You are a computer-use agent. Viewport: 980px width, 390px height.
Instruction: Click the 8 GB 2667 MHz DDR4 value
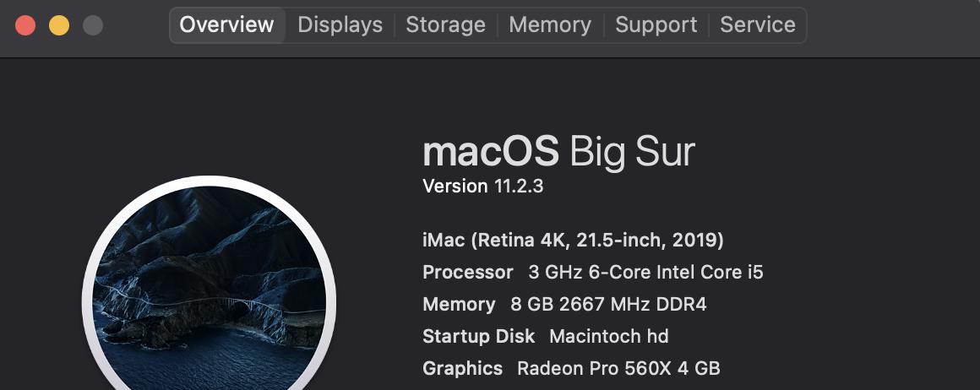(x=608, y=305)
